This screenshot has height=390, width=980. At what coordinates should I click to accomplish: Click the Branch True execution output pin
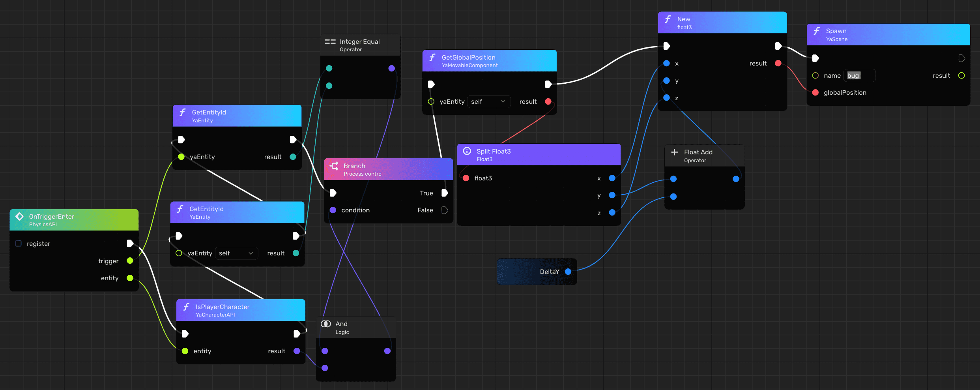pyautogui.click(x=445, y=193)
